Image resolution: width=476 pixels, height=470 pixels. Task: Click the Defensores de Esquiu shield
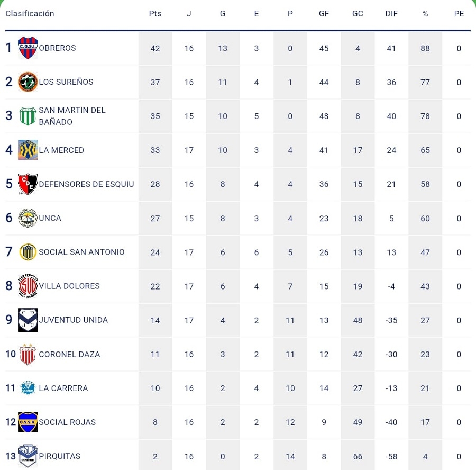click(x=28, y=184)
